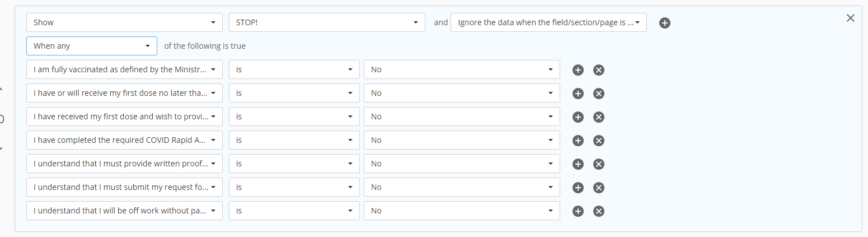Open the STOP! target field dropdown
Image resolution: width=868 pixels, height=237 pixels.
click(327, 22)
